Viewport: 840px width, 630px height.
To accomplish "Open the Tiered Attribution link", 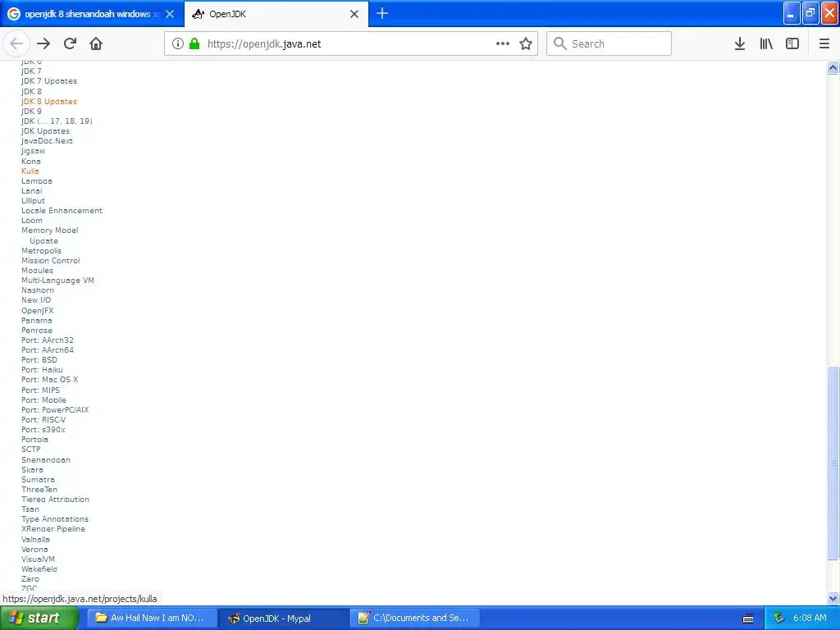I will pyautogui.click(x=55, y=500).
